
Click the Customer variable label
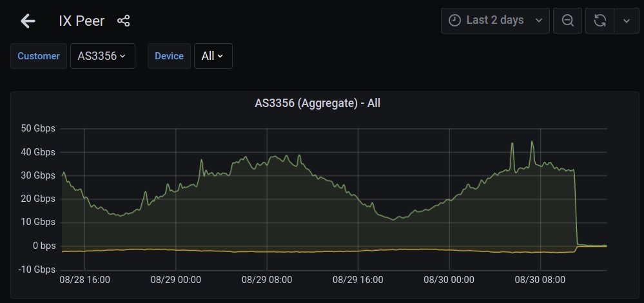point(39,56)
